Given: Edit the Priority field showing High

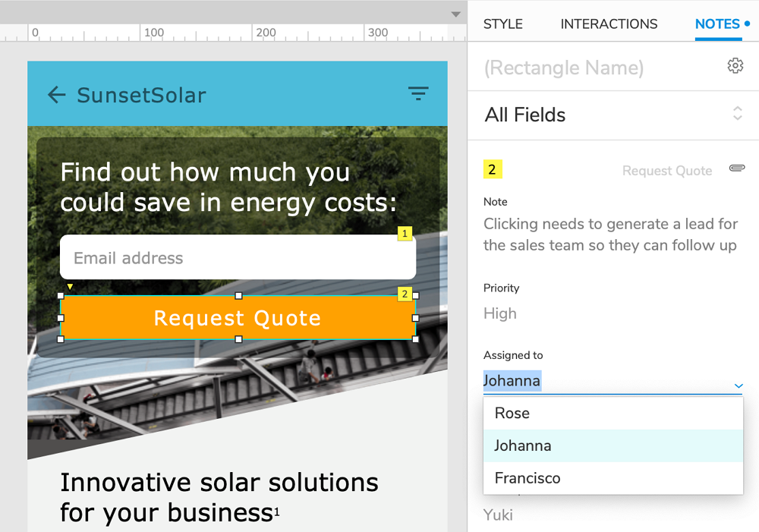Looking at the screenshot, I should tap(500, 313).
